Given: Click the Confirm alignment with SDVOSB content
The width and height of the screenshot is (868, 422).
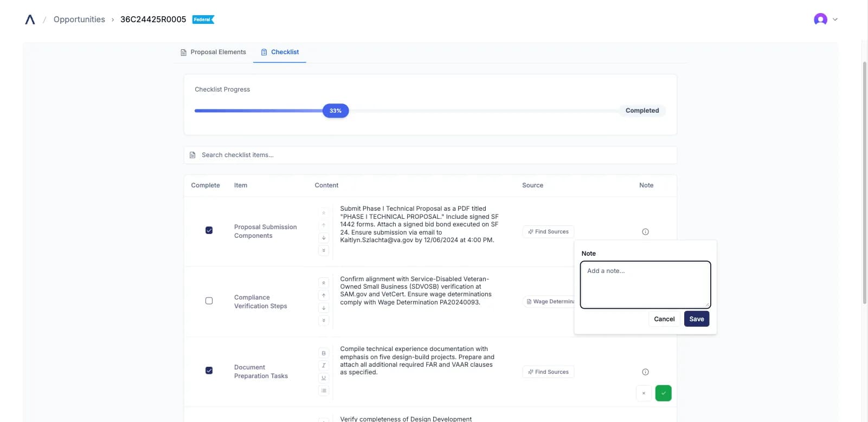Looking at the screenshot, I should tap(416, 291).
